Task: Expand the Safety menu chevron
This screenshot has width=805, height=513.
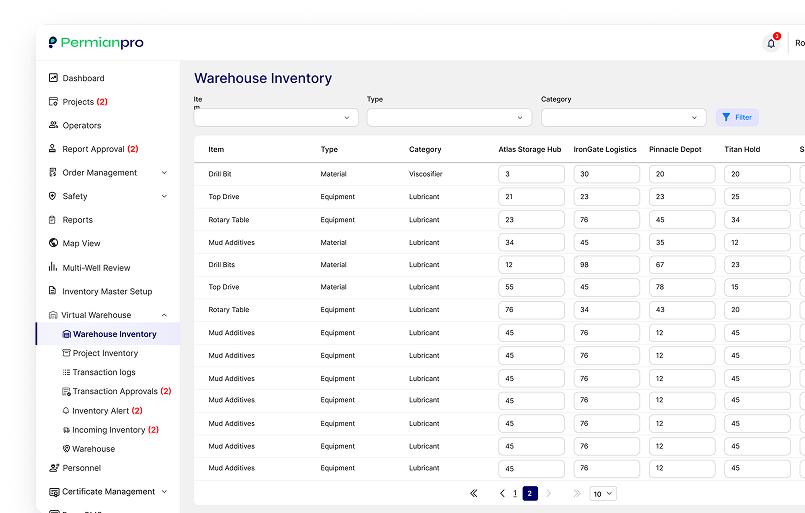Action: (164, 196)
